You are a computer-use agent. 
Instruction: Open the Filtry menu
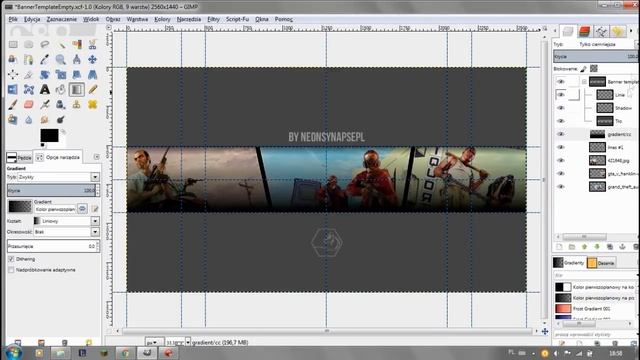[x=213, y=19]
